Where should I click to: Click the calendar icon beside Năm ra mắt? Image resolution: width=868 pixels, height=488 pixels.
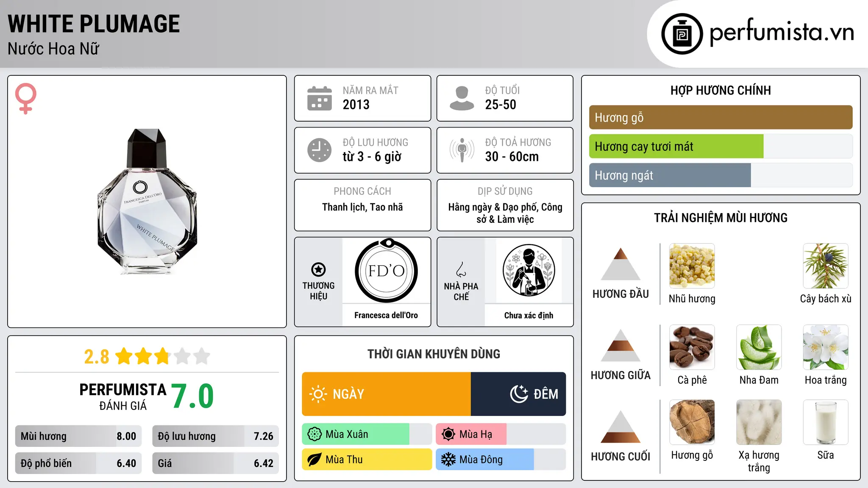click(320, 98)
